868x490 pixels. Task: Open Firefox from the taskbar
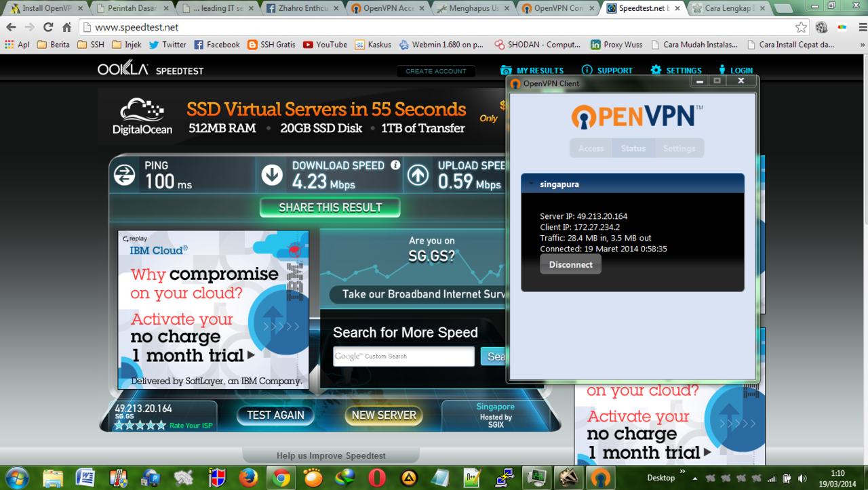click(x=248, y=478)
